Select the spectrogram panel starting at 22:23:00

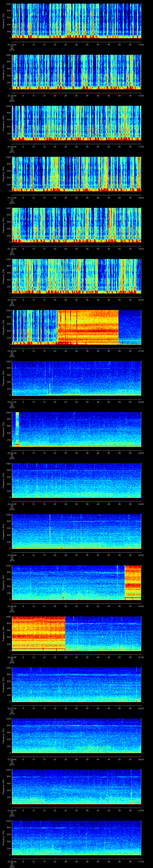(x=77, y=480)
